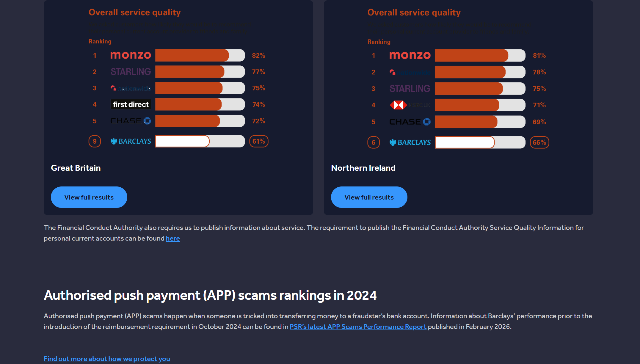Click Barclays logo in Northern Ireland panel
The height and width of the screenshot is (364, 640).
tap(410, 142)
